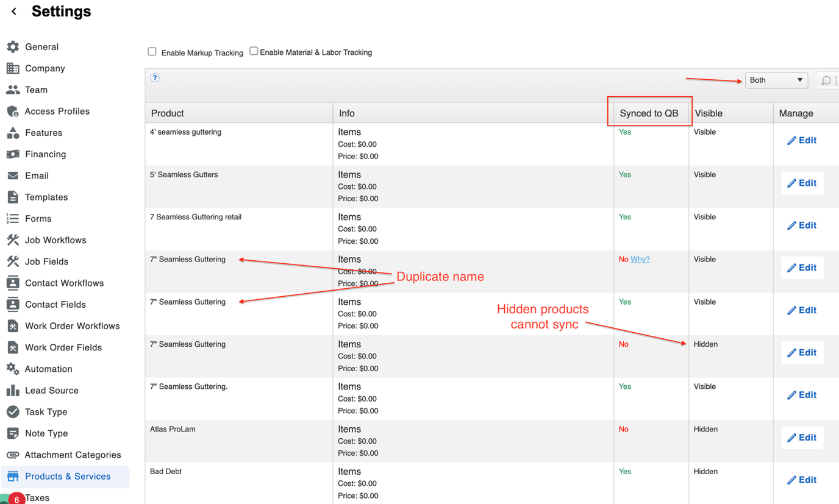Click the Team people icon
839x504 pixels.
[x=13, y=90]
